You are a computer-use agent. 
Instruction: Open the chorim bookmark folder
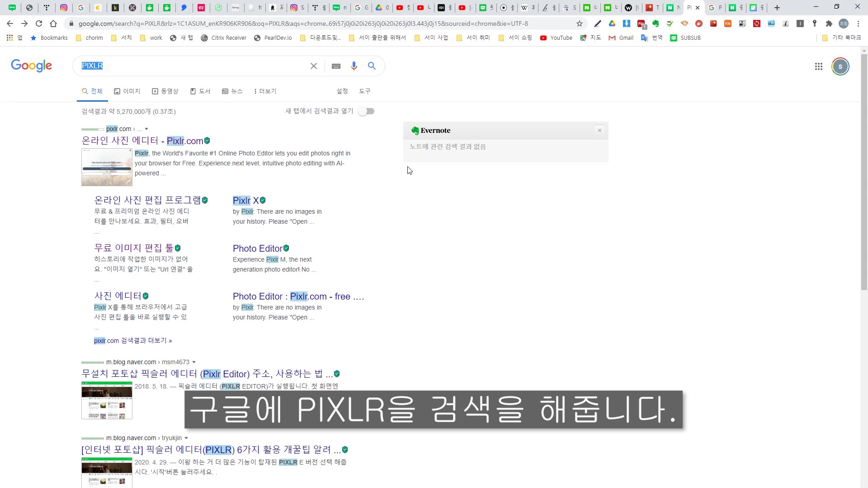(x=90, y=38)
